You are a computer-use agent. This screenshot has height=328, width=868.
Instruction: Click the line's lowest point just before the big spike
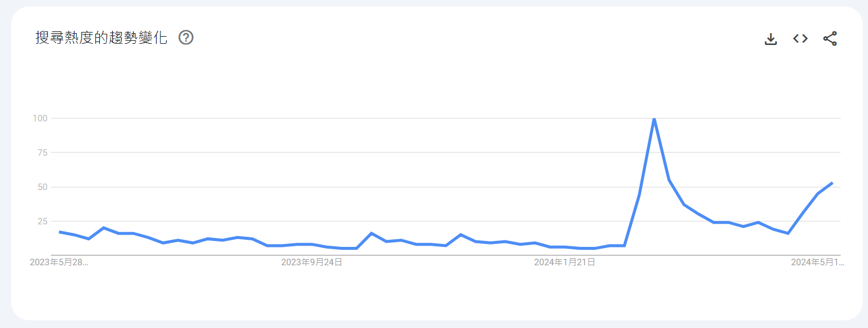[594, 248]
